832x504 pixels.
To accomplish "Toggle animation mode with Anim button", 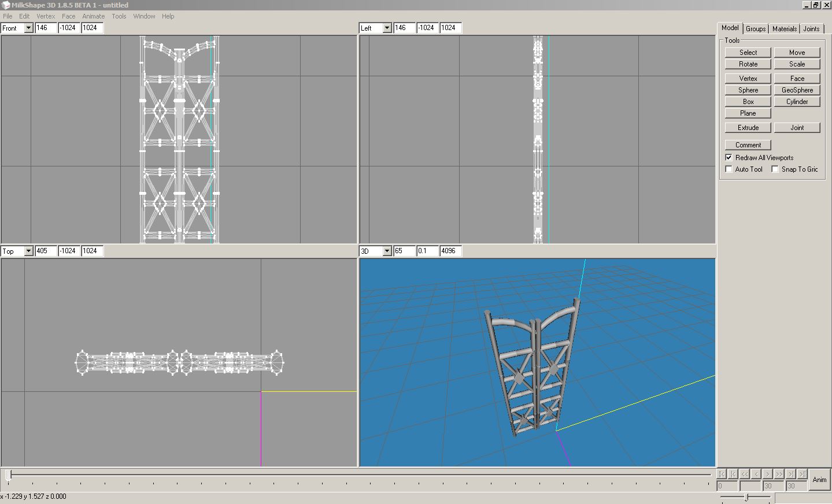I will coord(819,480).
